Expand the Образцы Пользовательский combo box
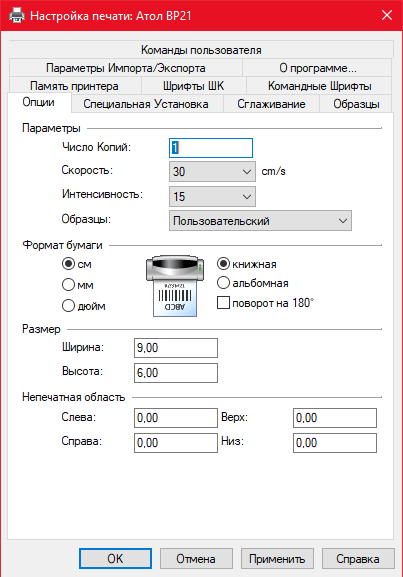This screenshot has height=577, width=403. 260,221
